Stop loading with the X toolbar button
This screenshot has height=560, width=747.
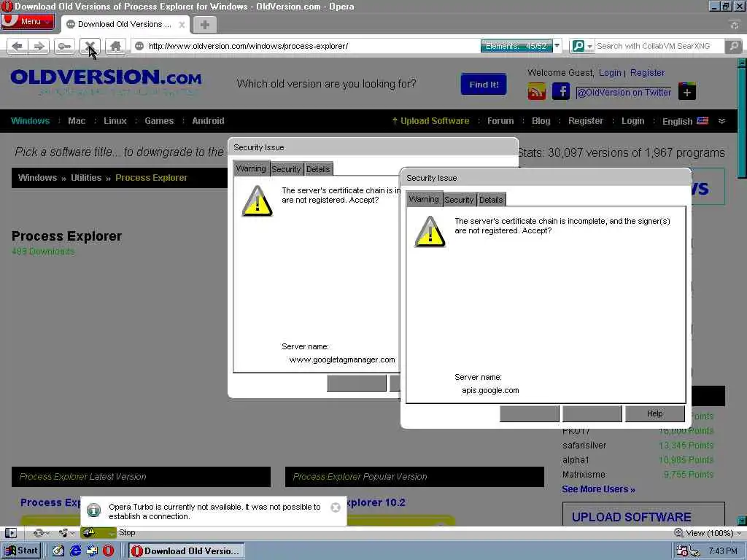90,46
